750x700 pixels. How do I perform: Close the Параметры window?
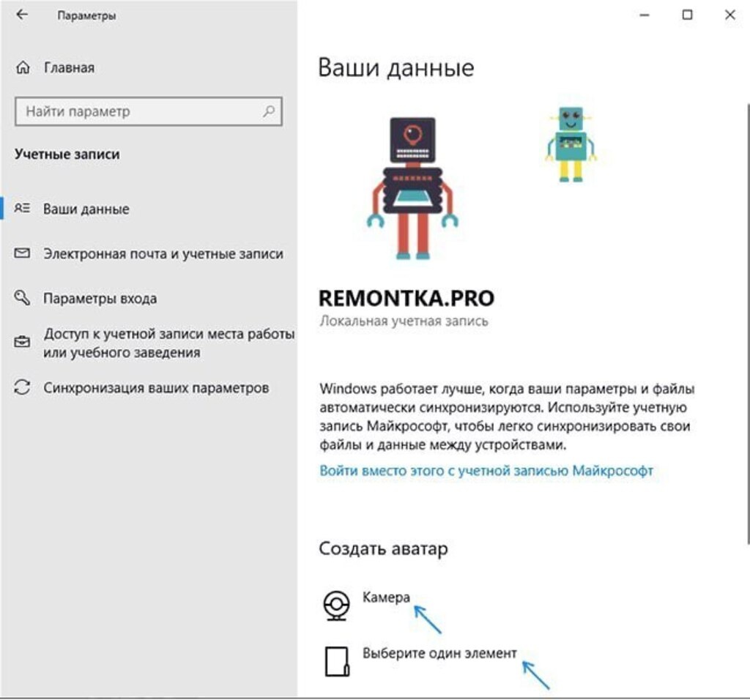[730, 15]
